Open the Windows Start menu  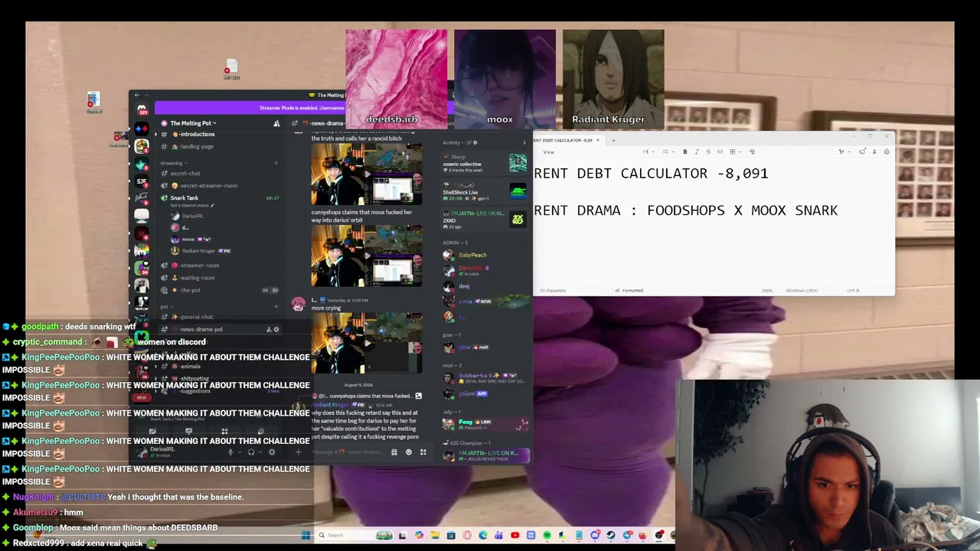click(x=306, y=536)
